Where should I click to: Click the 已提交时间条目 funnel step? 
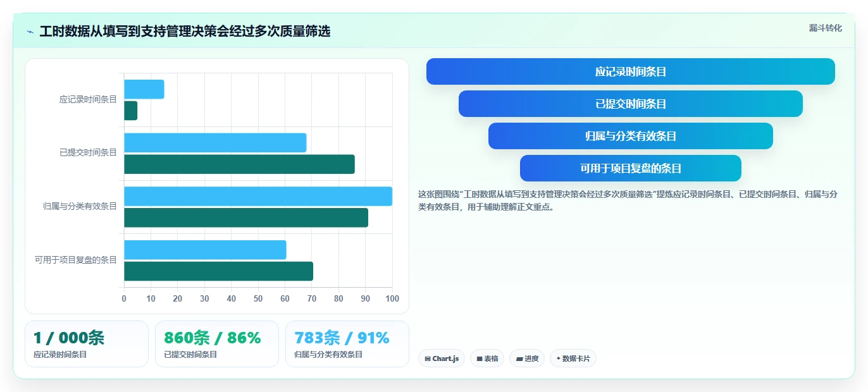[631, 104]
